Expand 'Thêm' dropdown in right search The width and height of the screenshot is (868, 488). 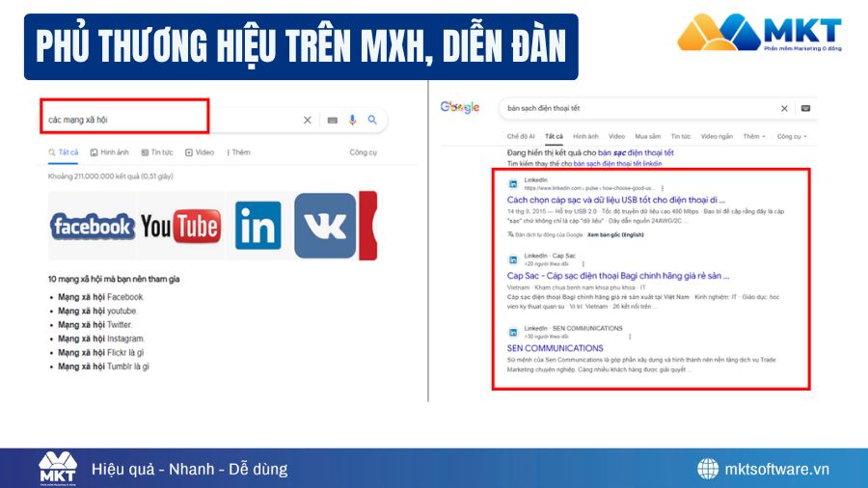754,136
